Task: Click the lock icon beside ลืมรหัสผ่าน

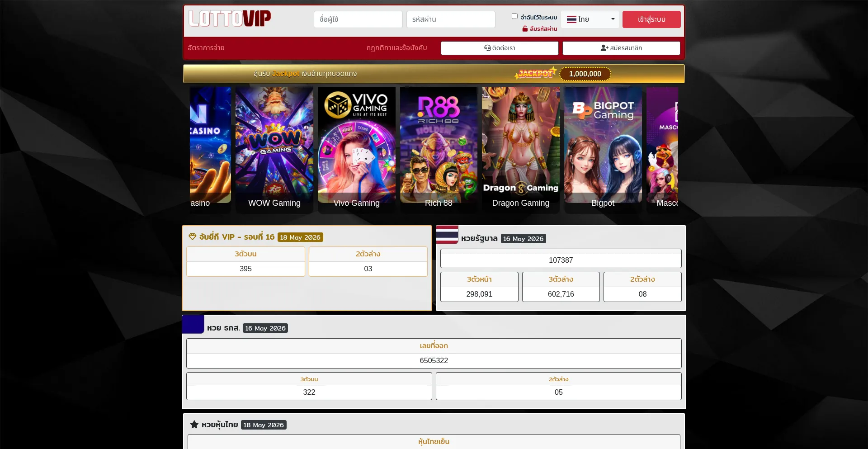Action: [x=525, y=29]
